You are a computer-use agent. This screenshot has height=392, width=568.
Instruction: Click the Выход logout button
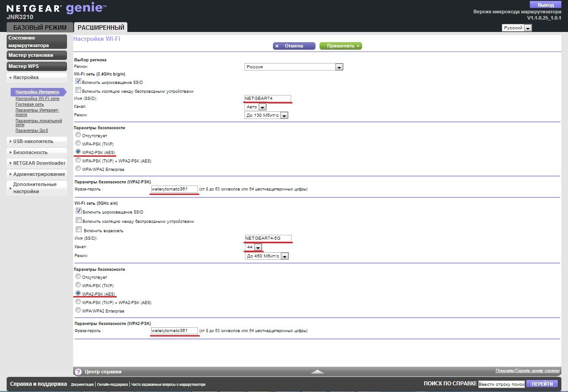point(545,4)
